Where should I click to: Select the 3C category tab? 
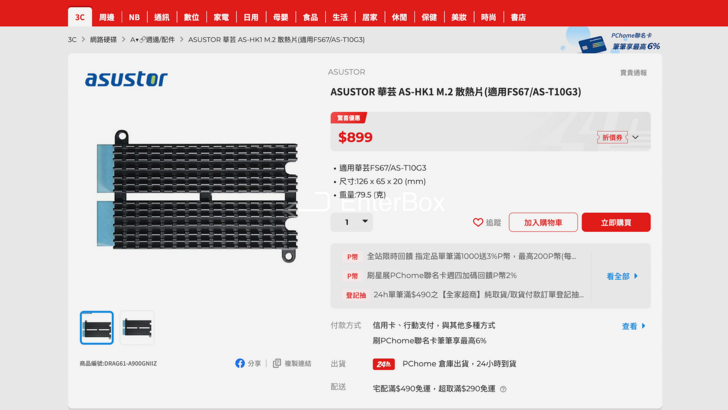pyautogui.click(x=80, y=17)
